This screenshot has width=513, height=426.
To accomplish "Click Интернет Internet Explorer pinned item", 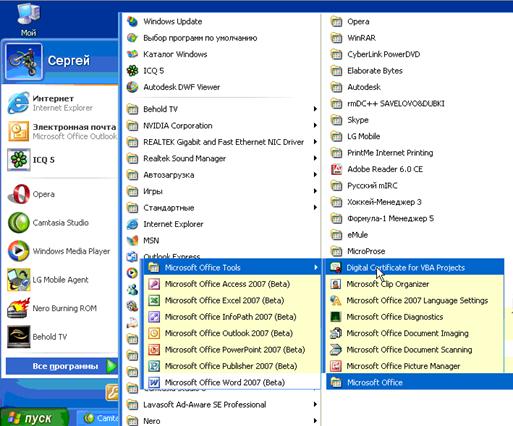I will [x=61, y=103].
